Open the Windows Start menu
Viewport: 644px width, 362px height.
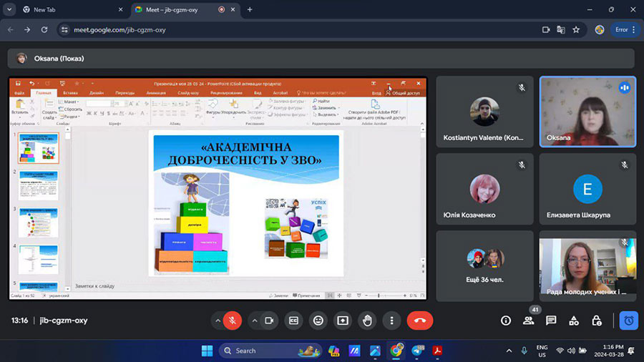[207, 351]
